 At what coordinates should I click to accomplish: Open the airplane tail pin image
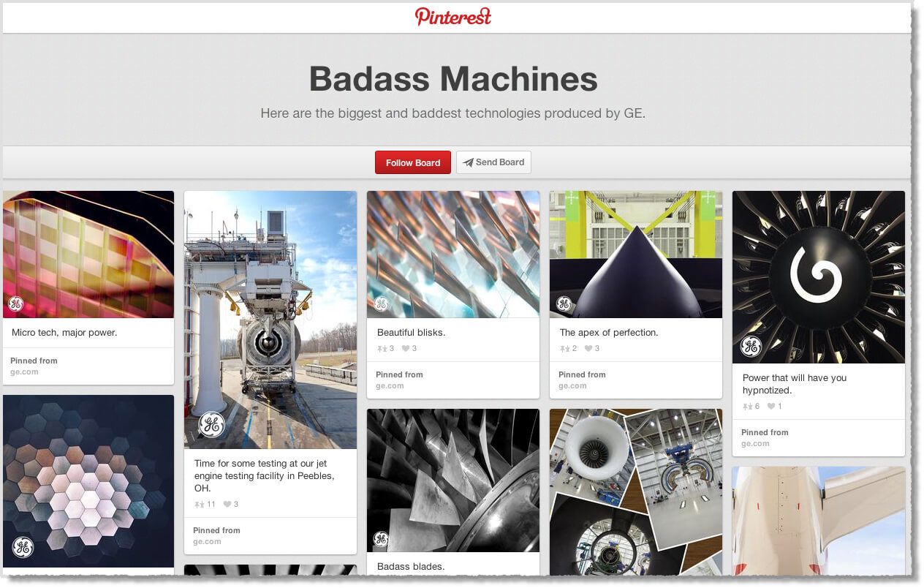(x=819, y=521)
